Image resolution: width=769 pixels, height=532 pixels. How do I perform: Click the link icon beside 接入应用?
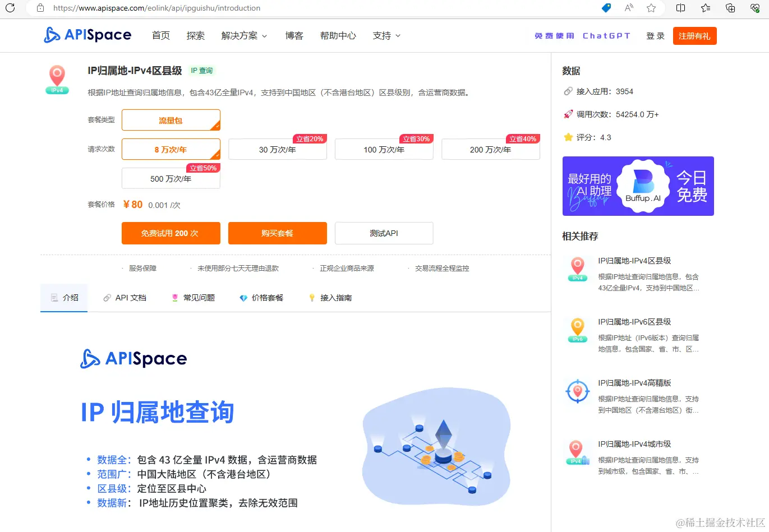click(x=568, y=91)
